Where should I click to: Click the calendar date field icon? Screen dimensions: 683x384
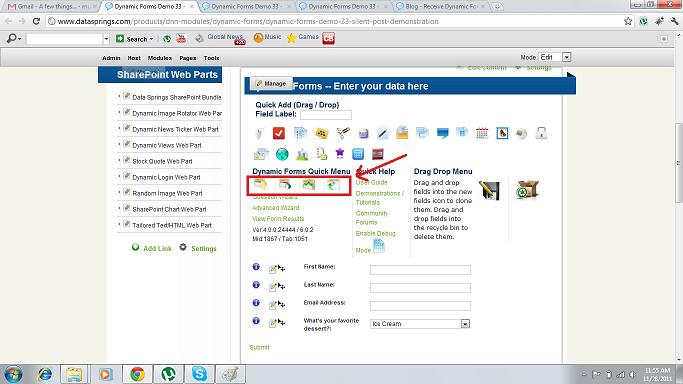click(x=482, y=133)
